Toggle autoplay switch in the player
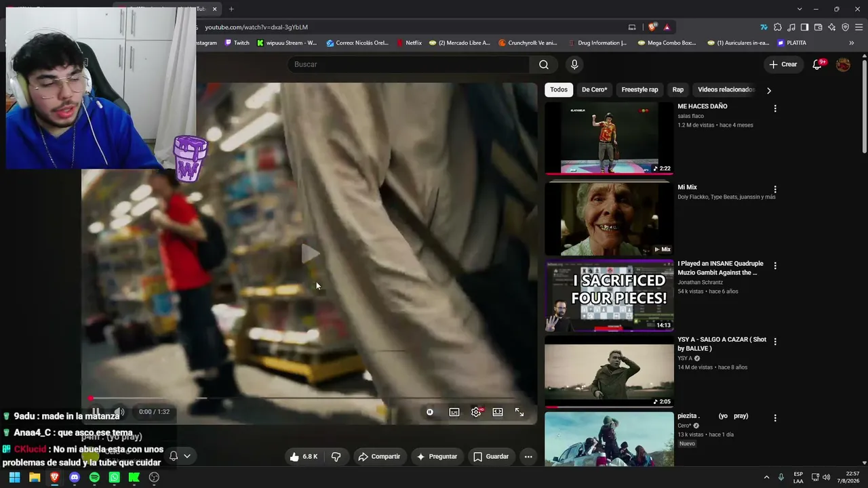Image resolution: width=868 pixels, height=488 pixels. point(430,412)
